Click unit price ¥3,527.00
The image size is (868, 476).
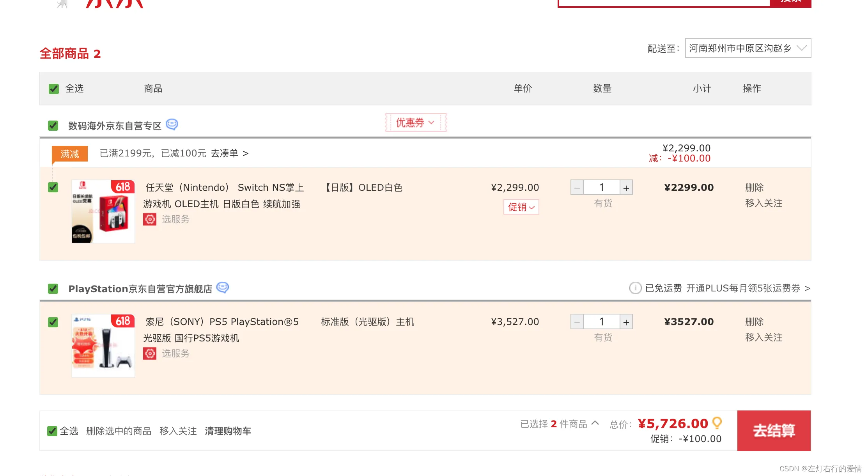pyautogui.click(x=515, y=322)
